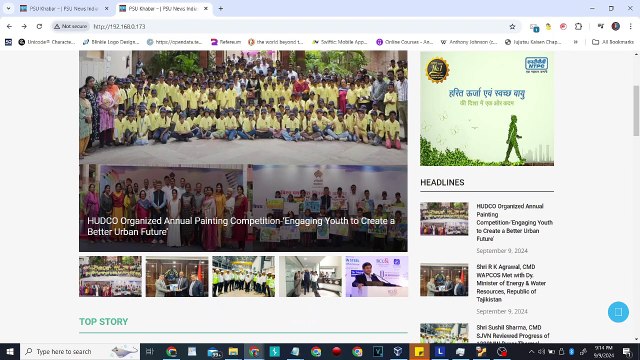The image size is (640, 360).
Task: Open the red circle app on taskbar
Action: coord(336,351)
